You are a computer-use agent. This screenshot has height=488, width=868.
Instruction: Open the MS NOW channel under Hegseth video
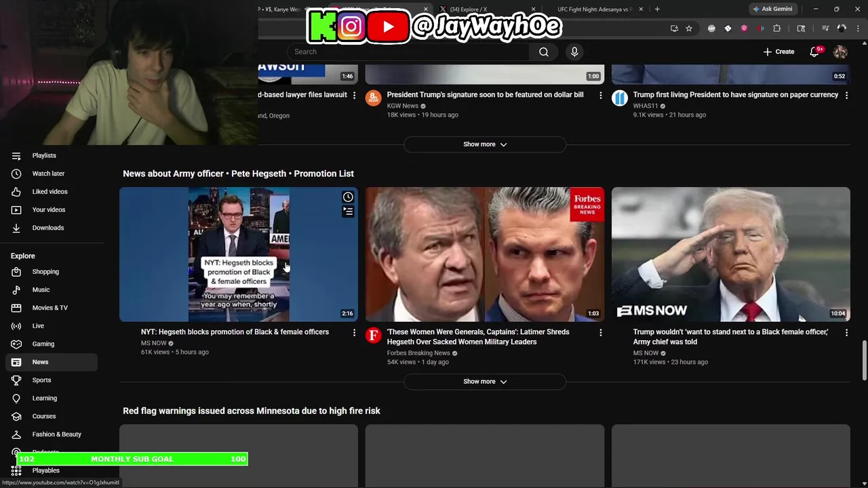click(153, 343)
